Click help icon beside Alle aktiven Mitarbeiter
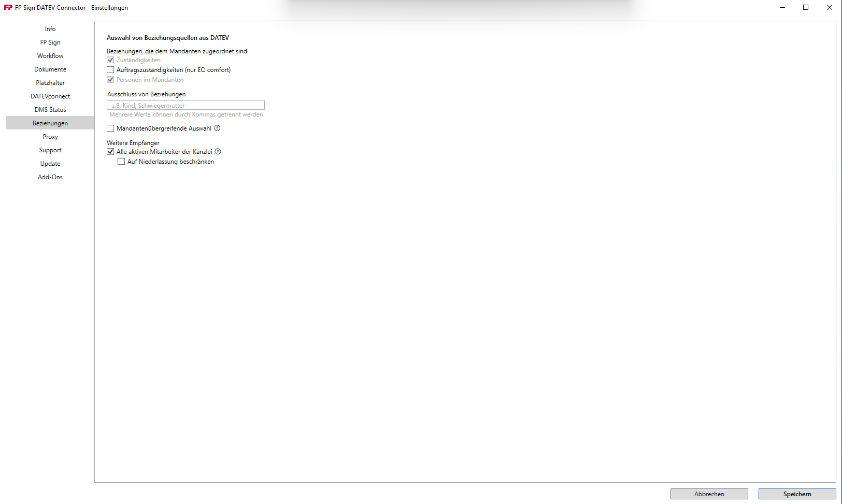The height and width of the screenshot is (504, 842). pyautogui.click(x=218, y=151)
